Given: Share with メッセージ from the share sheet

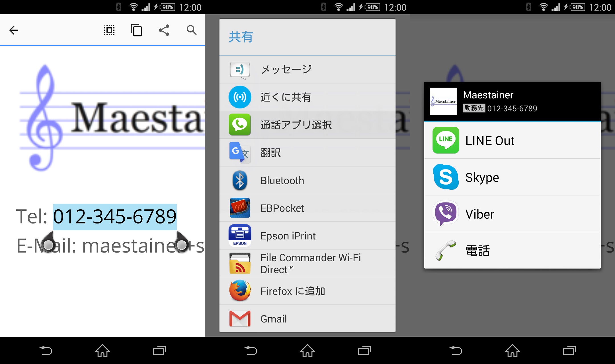Looking at the screenshot, I should pos(286,69).
